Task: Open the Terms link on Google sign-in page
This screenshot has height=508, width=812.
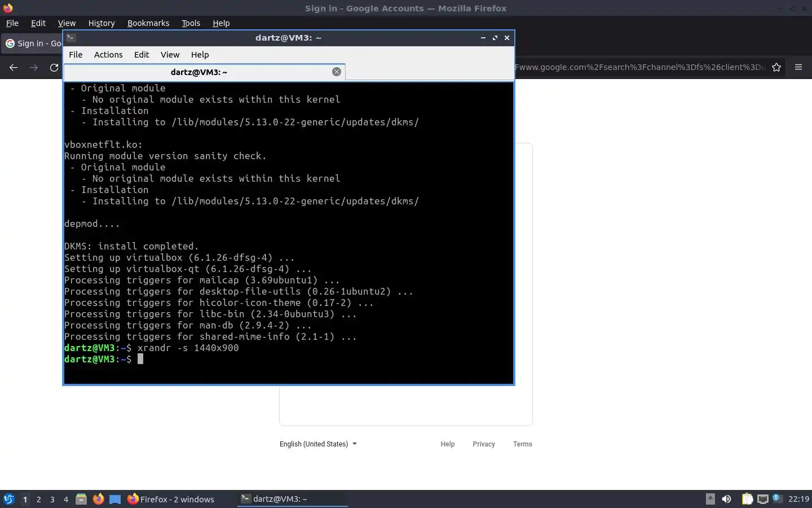Action: (x=523, y=444)
